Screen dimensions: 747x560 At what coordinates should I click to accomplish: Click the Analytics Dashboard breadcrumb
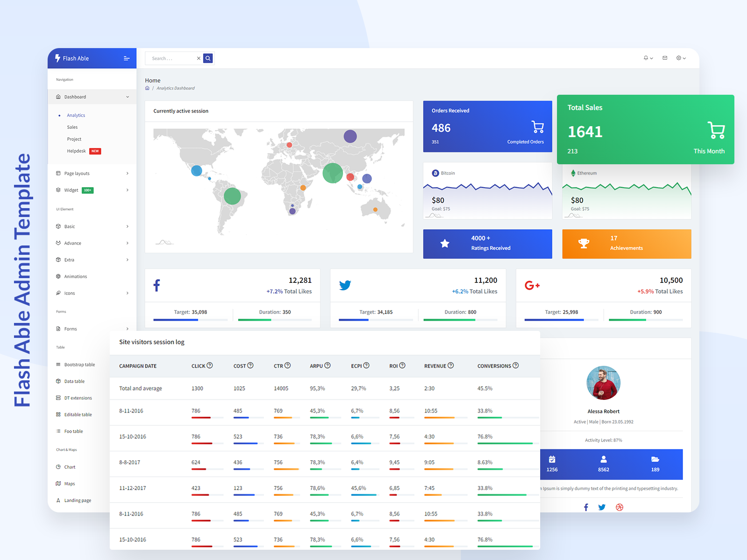click(176, 88)
